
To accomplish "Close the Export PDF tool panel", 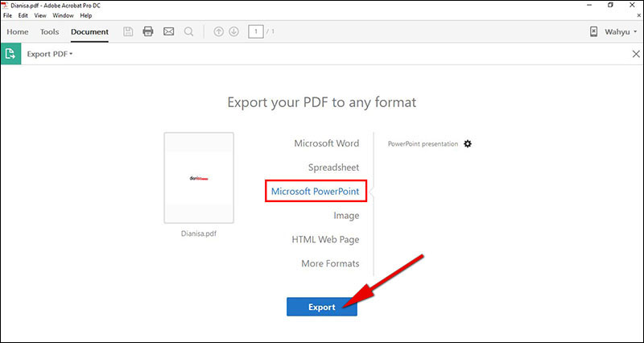I will tap(636, 54).
